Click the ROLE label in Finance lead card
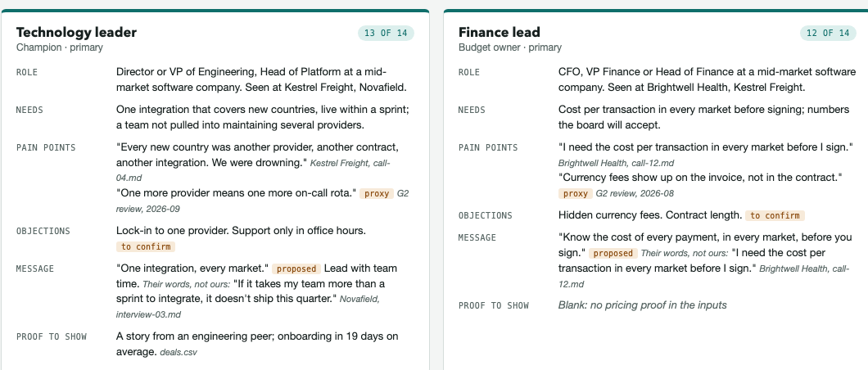The width and height of the screenshot is (868, 370). (x=469, y=73)
